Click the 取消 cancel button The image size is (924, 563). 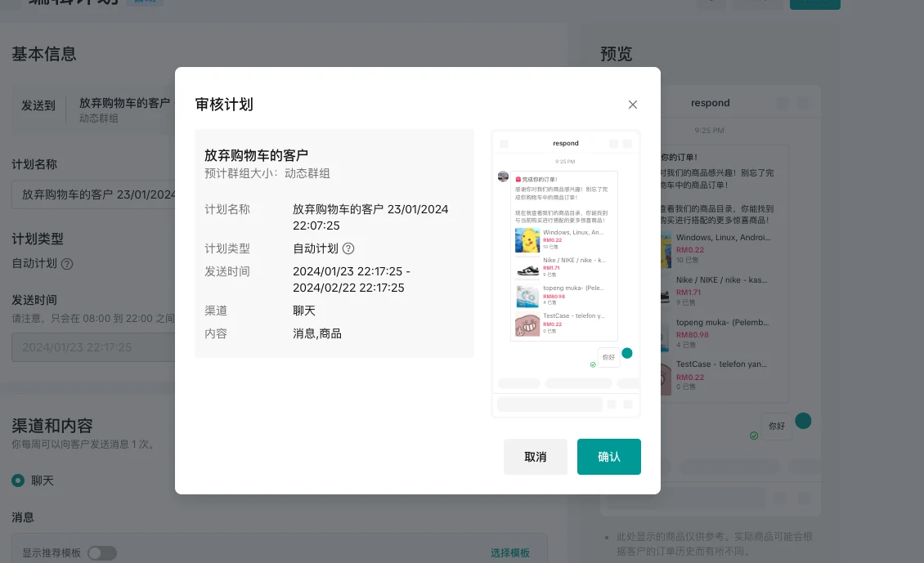[536, 457]
